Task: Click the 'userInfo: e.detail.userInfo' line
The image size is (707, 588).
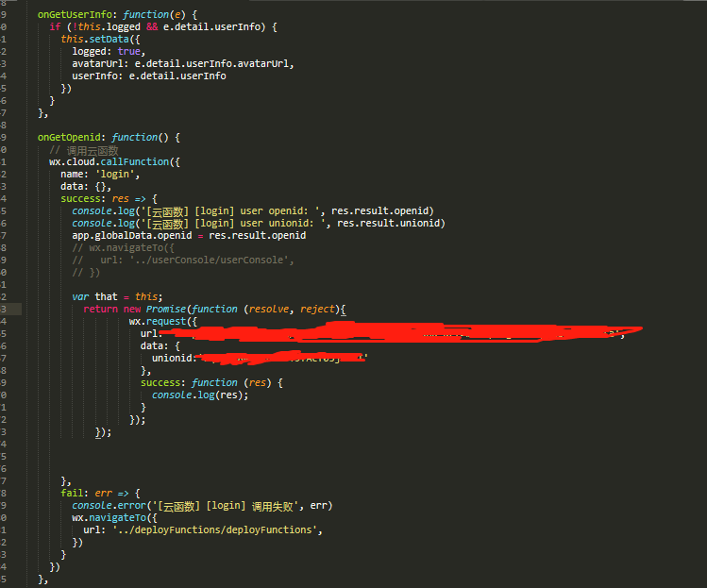Action: (x=149, y=76)
